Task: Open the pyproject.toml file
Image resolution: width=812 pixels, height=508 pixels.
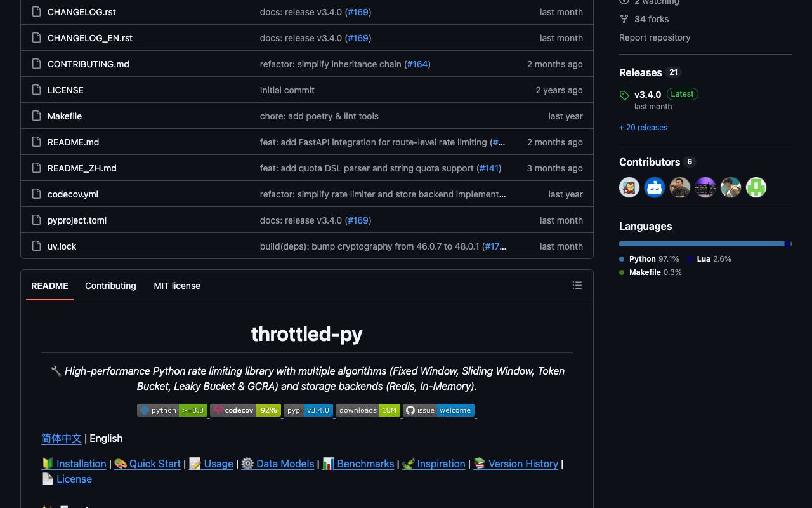Action: 77,220
